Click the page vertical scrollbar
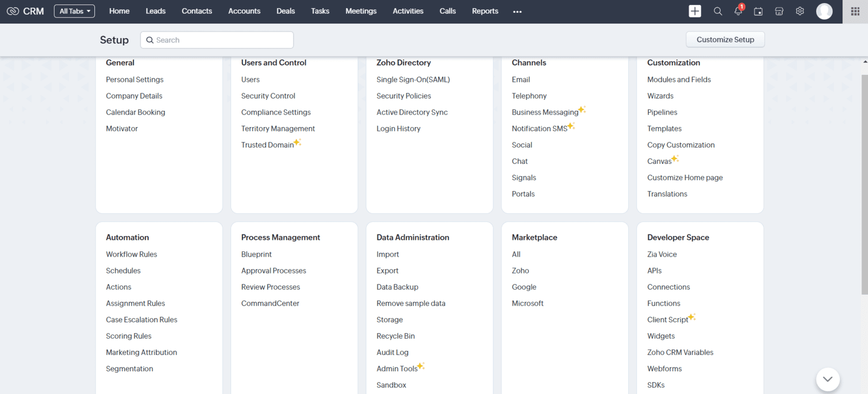This screenshot has height=394, width=868. click(865, 185)
